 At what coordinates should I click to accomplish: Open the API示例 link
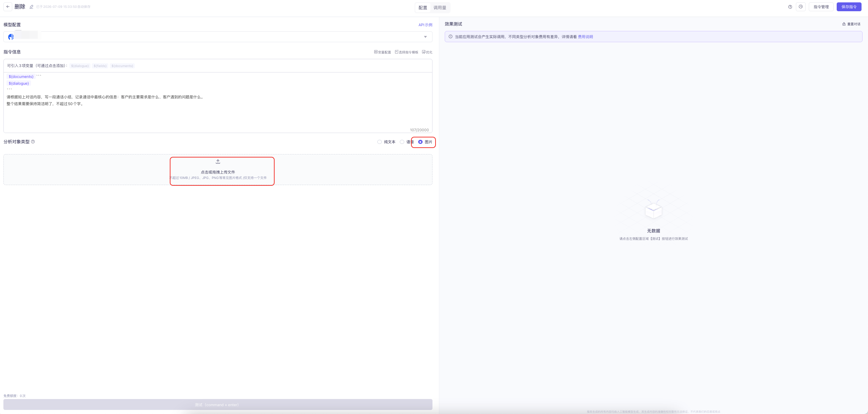(x=425, y=25)
